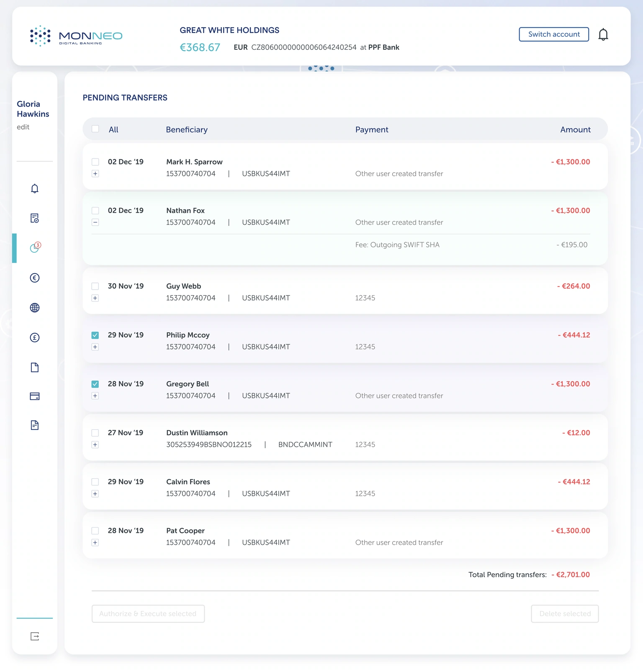Viewport: 643px width, 672px height.
Task: Click the Monneo Digital Banking logo
Action: coord(76,36)
